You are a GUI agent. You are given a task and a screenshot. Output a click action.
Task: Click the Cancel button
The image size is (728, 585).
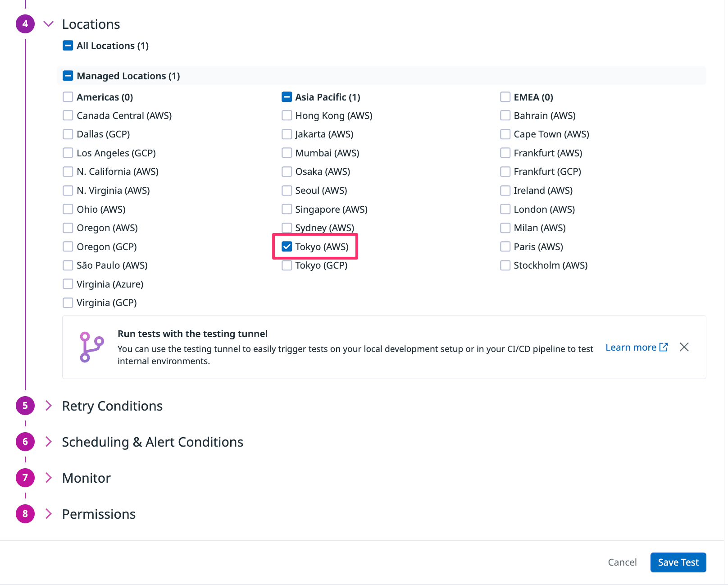click(622, 562)
